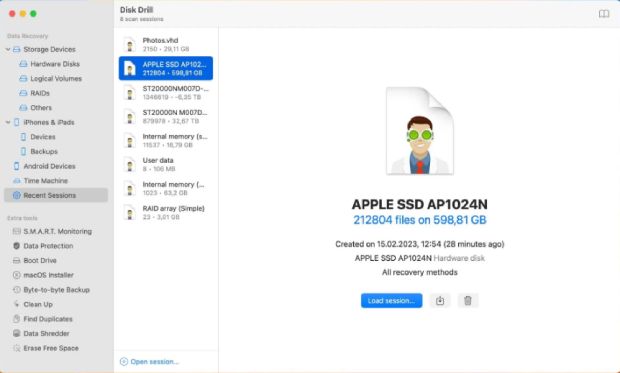Click the Photos.vhd session file icon
This screenshot has height=373, width=620.
(130, 44)
